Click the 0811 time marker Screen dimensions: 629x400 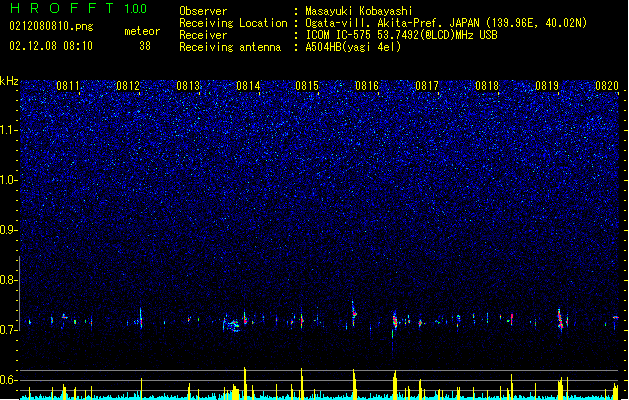[x=68, y=86]
